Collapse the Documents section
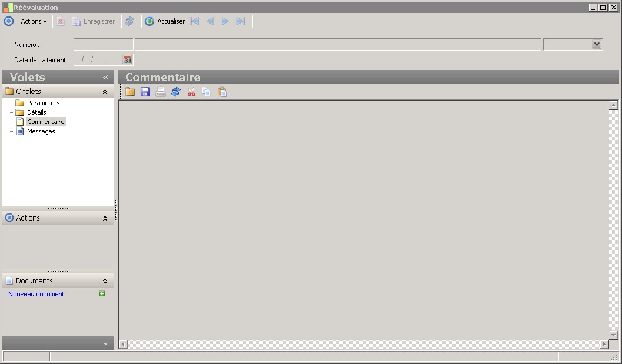The image size is (622, 364). click(105, 281)
